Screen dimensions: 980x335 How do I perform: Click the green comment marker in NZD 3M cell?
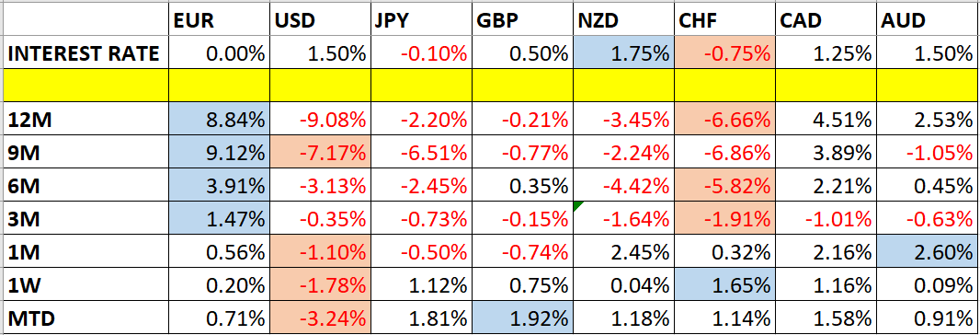(577, 206)
